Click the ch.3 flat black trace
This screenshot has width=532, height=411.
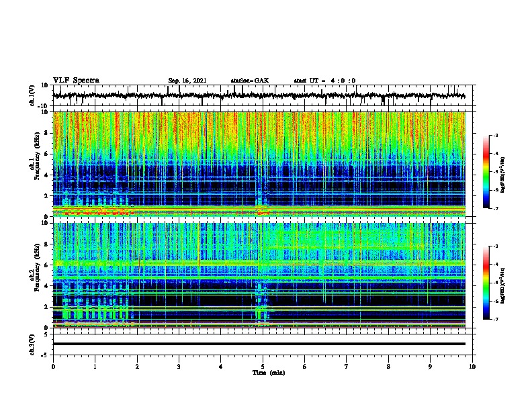click(x=259, y=344)
